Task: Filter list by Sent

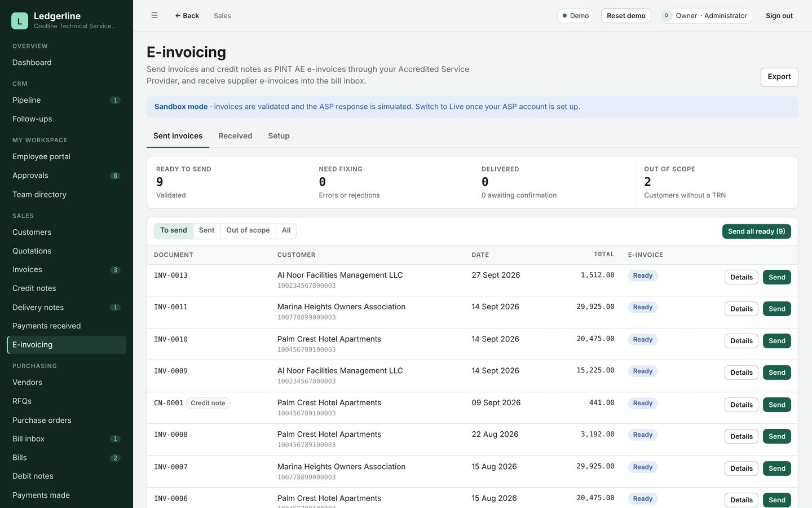Action: (x=206, y=230)
